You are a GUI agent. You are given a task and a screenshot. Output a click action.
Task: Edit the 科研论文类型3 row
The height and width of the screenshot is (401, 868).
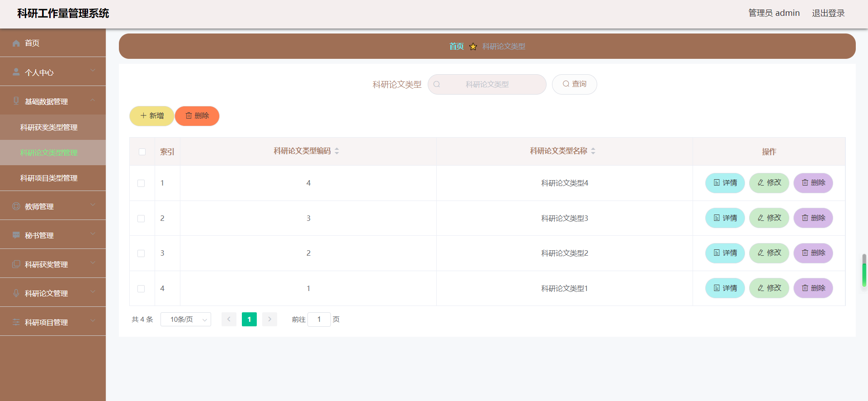pyautogui.click(x=769, y=218)
